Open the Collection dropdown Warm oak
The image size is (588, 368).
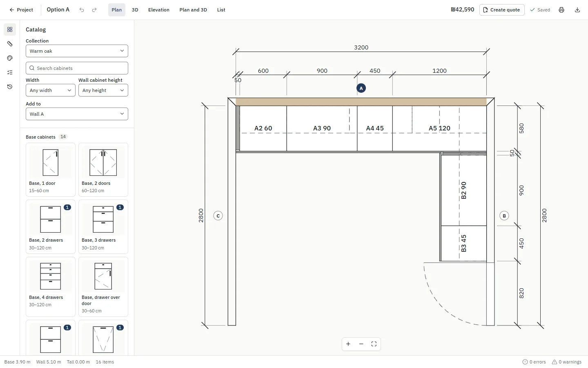tap(77, 51)
